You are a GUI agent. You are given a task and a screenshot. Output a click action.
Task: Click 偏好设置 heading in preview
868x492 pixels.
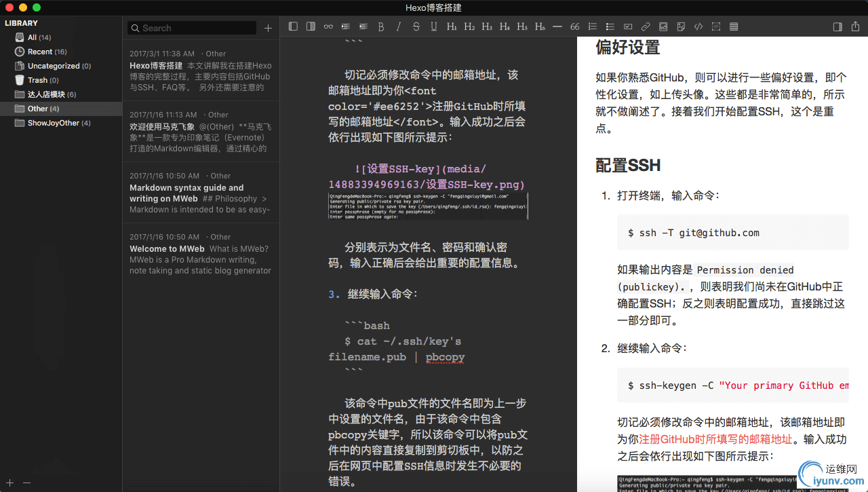pos(628,48)
